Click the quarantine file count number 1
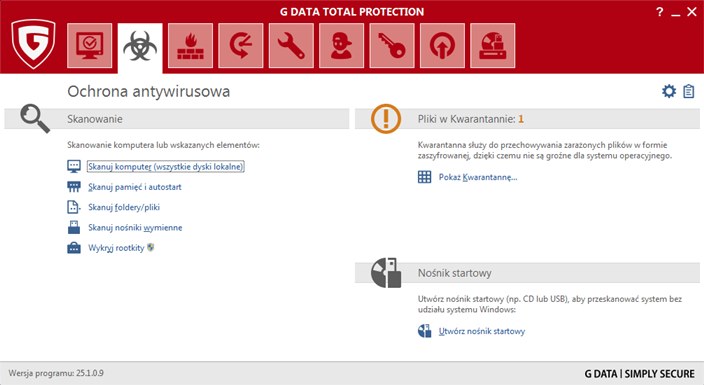Image resolution: width=704 pixels, height=385 pixels. pos(521,119)
